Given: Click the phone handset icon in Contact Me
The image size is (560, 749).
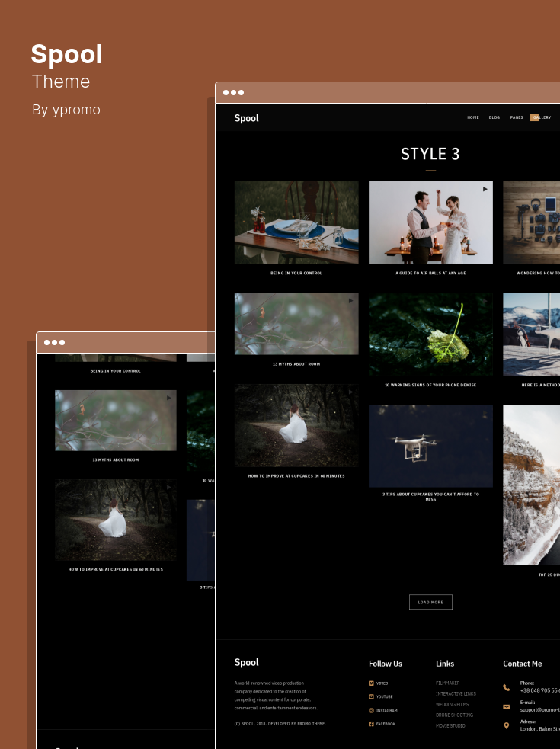Looking at the screenshot, I should pos(507,687).
